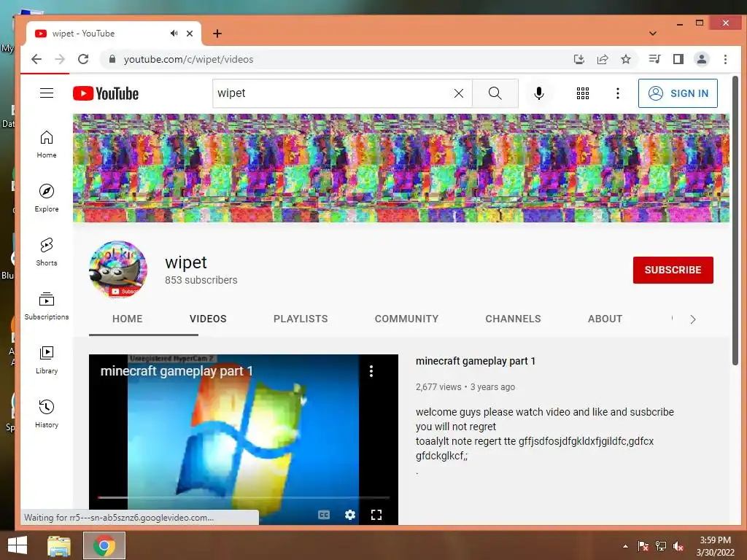Go to Home in the sidebar

coord(47,144)
